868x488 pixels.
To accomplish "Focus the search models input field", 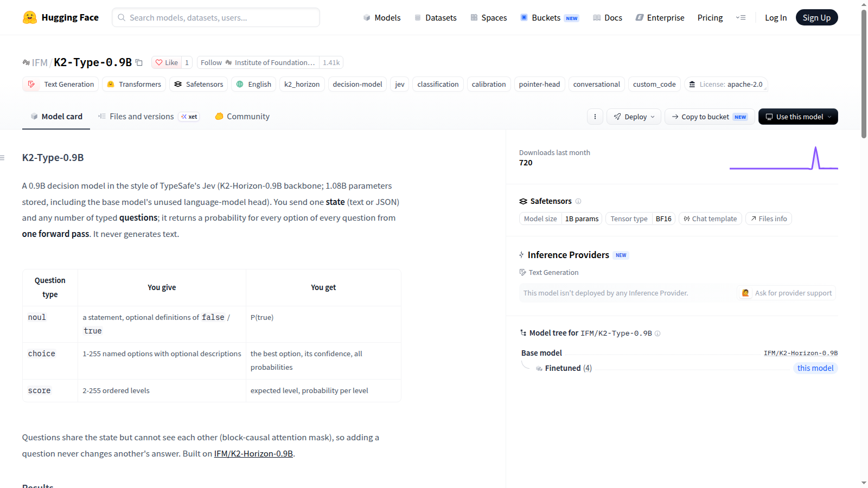I will pos(216,17).
